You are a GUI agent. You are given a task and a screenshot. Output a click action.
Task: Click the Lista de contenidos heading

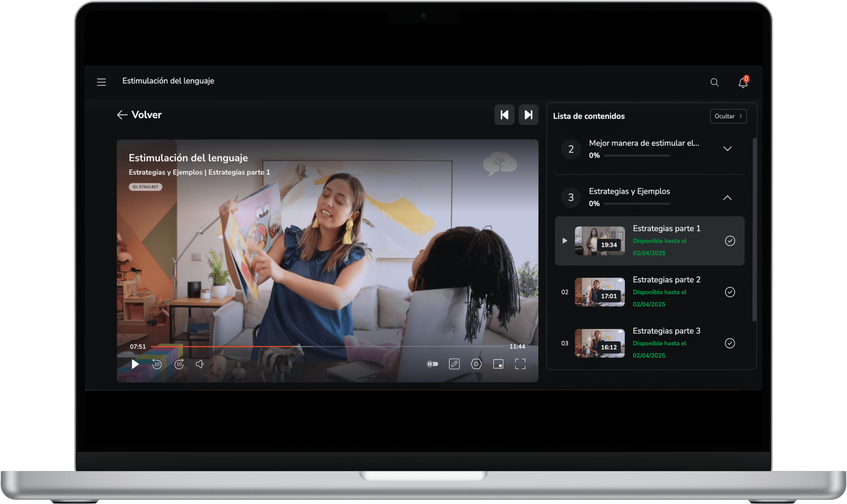589,116
